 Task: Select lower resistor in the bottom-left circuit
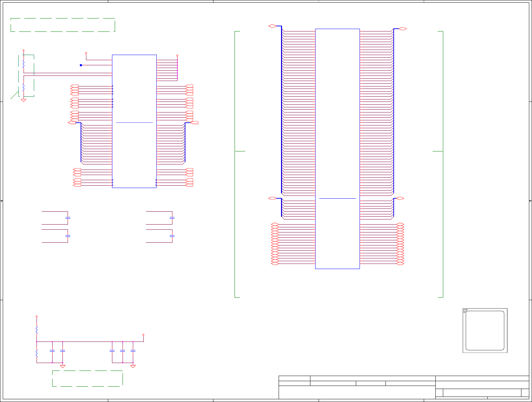(37, 353)
